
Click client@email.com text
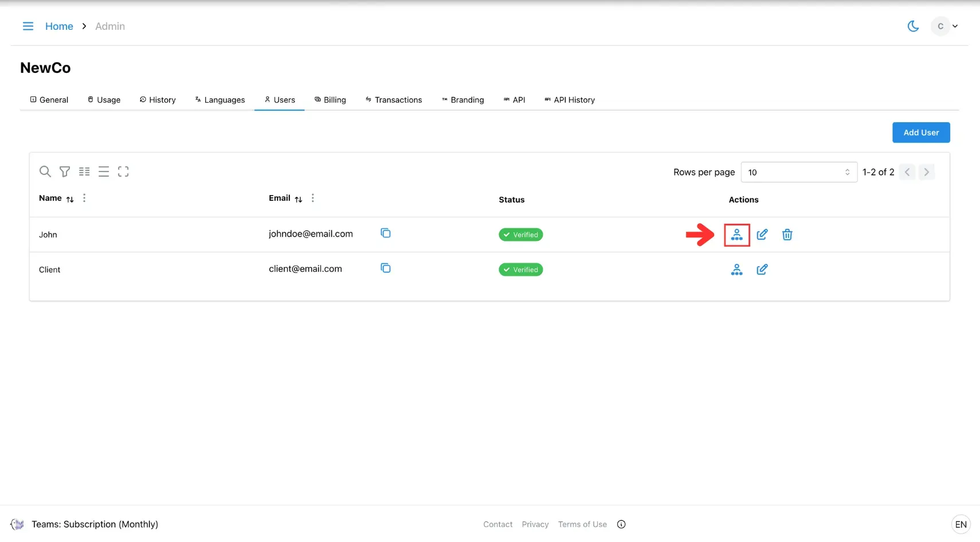(x=305, y=269)
